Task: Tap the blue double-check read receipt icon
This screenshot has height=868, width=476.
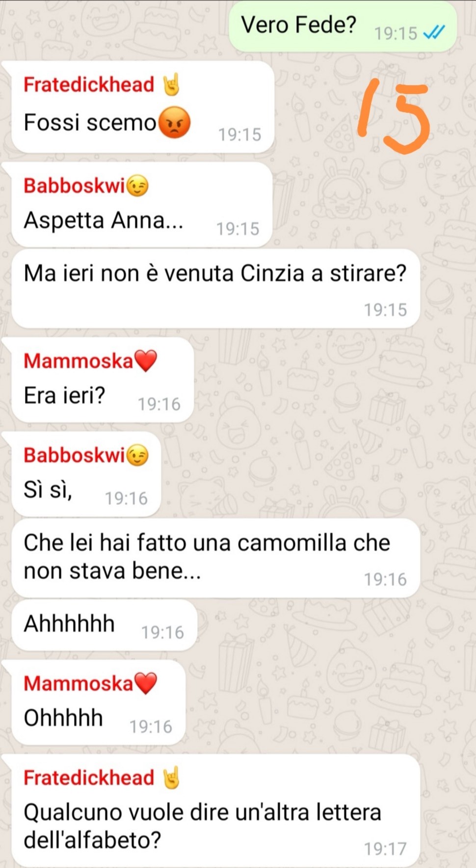Action: [x=434, y=33]
